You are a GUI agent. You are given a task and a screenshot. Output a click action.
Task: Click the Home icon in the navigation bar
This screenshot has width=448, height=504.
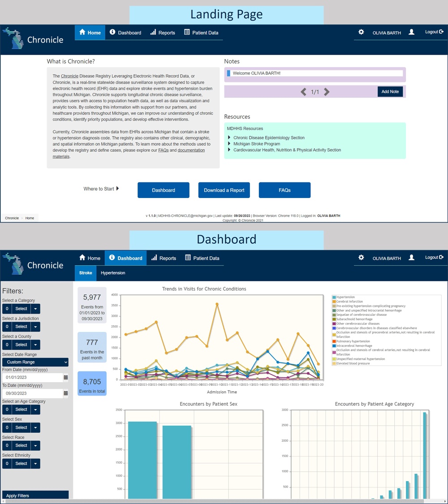(83, 32)
